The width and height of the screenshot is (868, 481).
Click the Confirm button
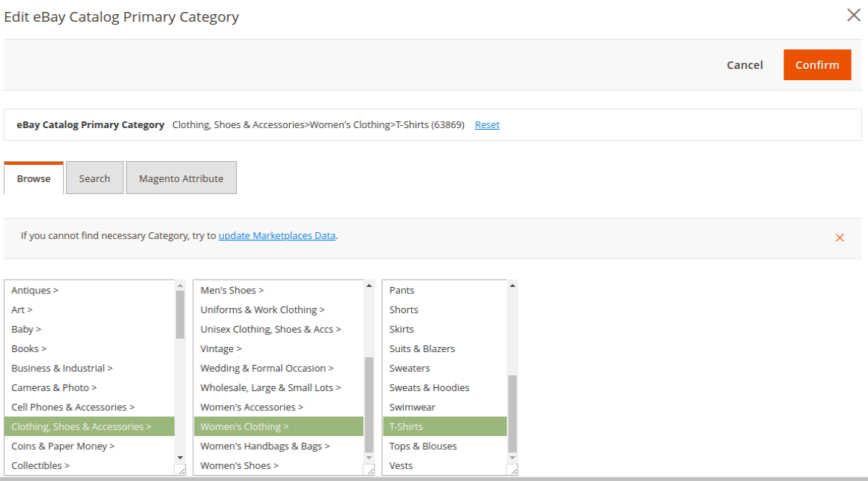[x=817, y=65]
